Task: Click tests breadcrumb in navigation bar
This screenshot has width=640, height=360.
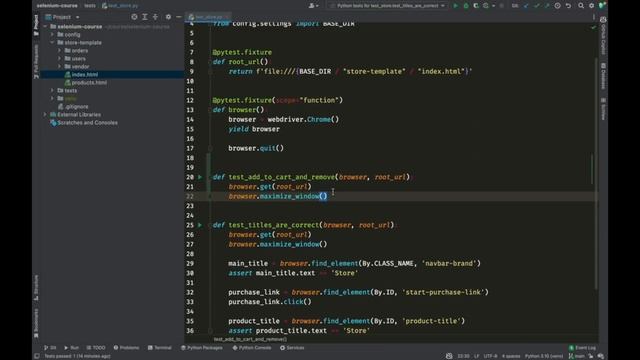Action: [x=90, y=6]
